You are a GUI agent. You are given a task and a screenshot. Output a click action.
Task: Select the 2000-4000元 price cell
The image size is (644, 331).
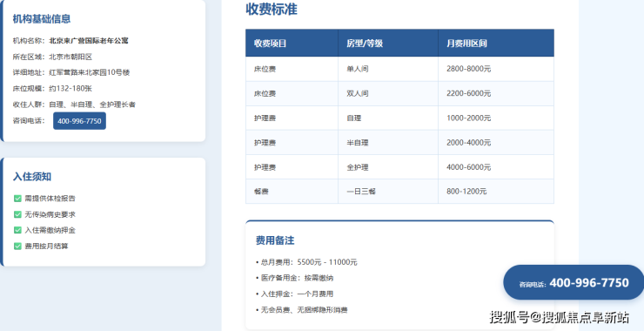496,143
